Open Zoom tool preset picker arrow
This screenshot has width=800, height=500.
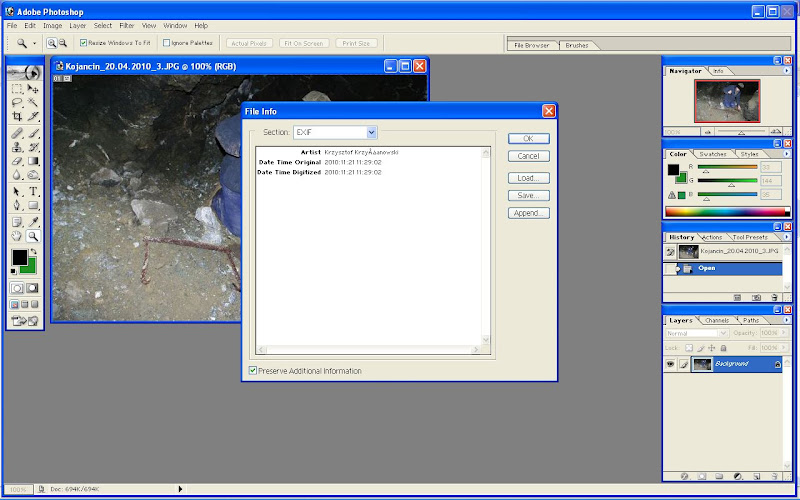tap(35, 43)
